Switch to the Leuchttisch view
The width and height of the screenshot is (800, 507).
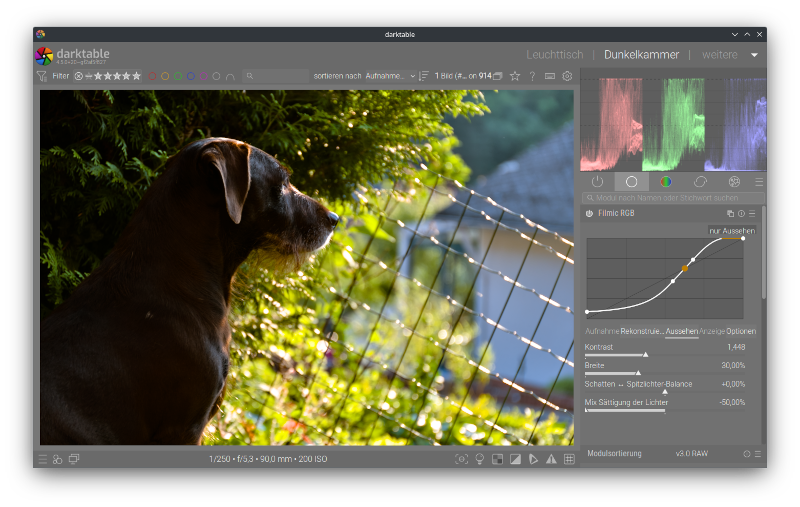[555, 55]
